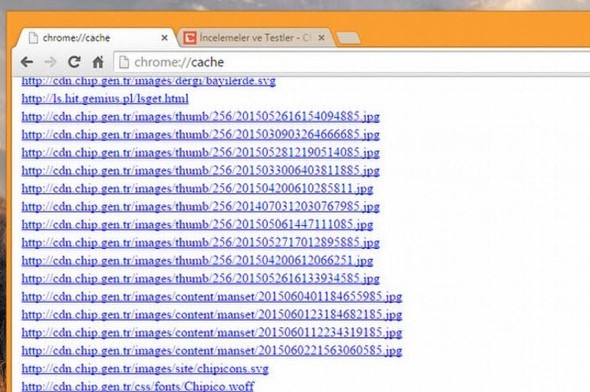The image size is (590, 392).
Task: Click the page icon in address bar
Action: [124, 62]
